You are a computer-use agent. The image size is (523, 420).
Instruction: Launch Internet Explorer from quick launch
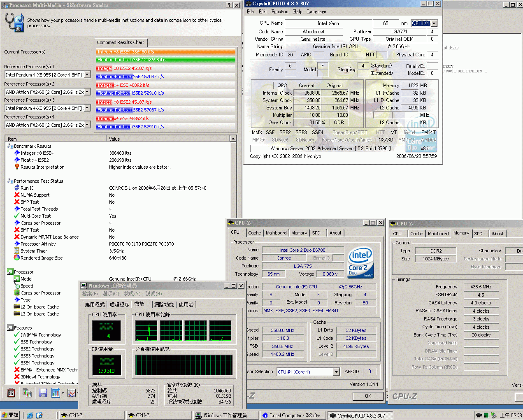[x=30, y=415]
